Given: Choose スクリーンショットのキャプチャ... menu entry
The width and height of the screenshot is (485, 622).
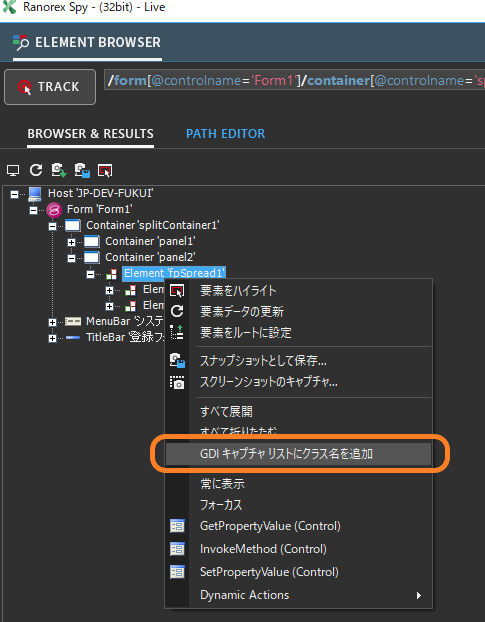Looking at the screenshot, I should click(299, 382).
